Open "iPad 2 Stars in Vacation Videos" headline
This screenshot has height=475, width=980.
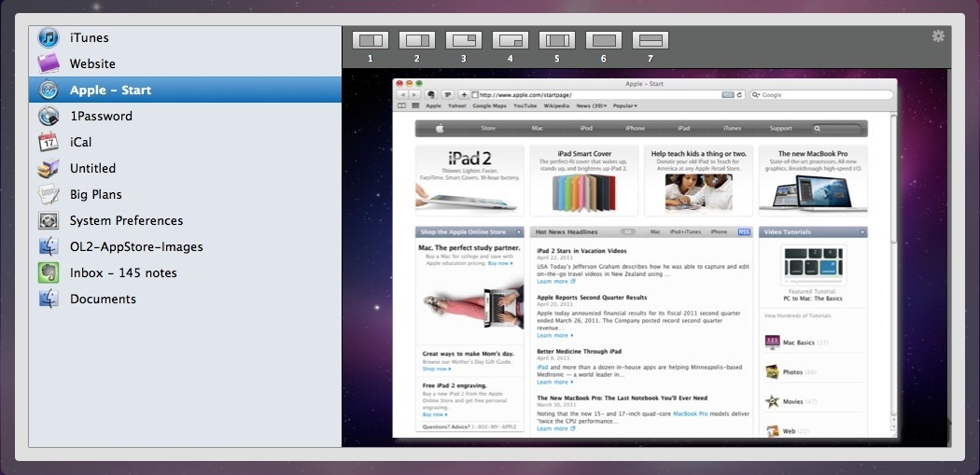[x=581, y=251]
